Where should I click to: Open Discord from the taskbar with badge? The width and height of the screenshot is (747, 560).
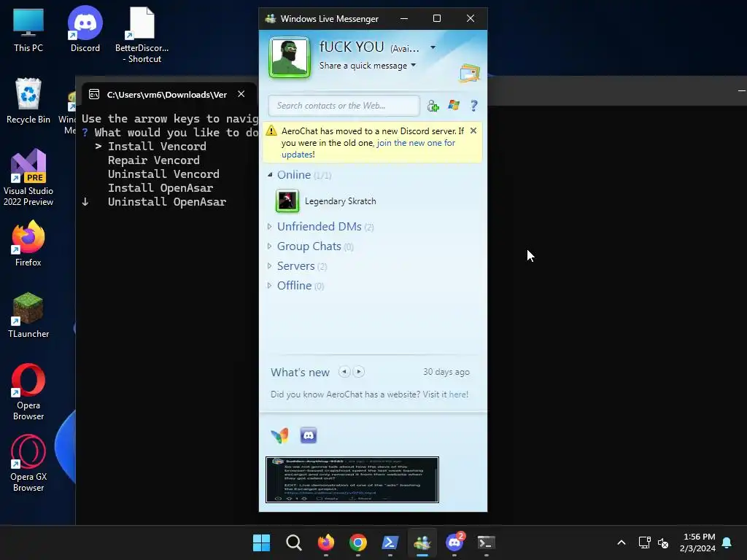point(454,542)
